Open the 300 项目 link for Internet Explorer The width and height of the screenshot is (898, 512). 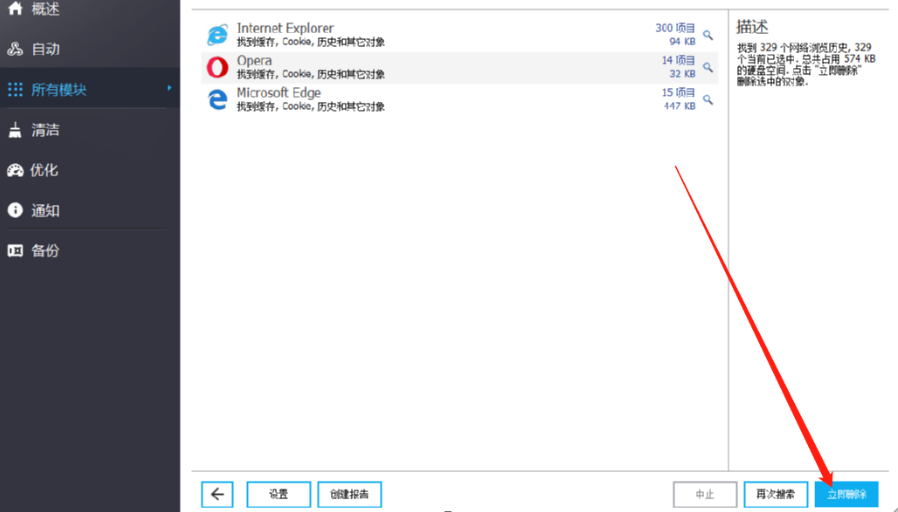coord(675,28)
